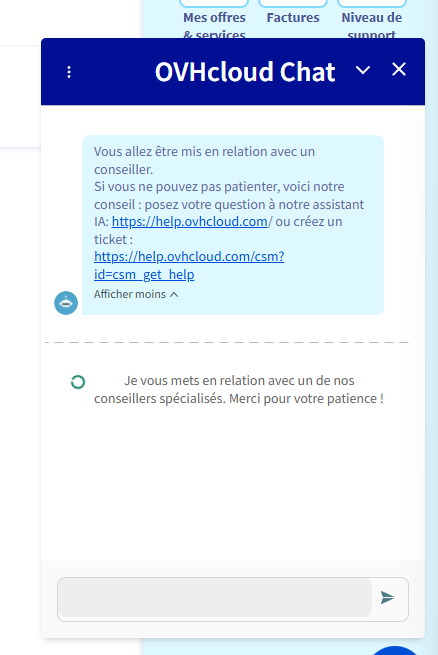Click the OVHcloud Chat title text
Image resolution: width=438 pixels, height=655 pixels.
(x=245, y=71)
